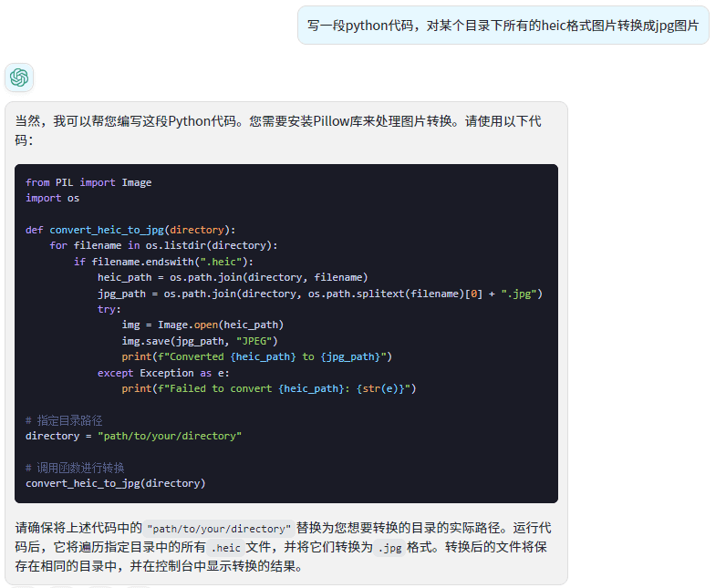Click the 'img.save(jpg_path, "JPEG")' line
This screenshot has height=588, width=726.
(x=200, y=341)
